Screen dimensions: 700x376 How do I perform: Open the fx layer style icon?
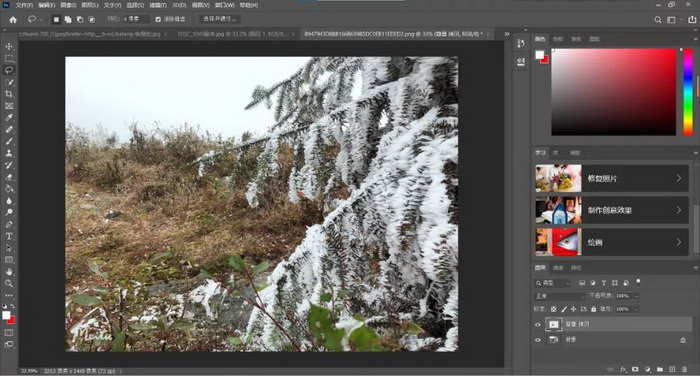pyautogui.click(x=623, y=369)
